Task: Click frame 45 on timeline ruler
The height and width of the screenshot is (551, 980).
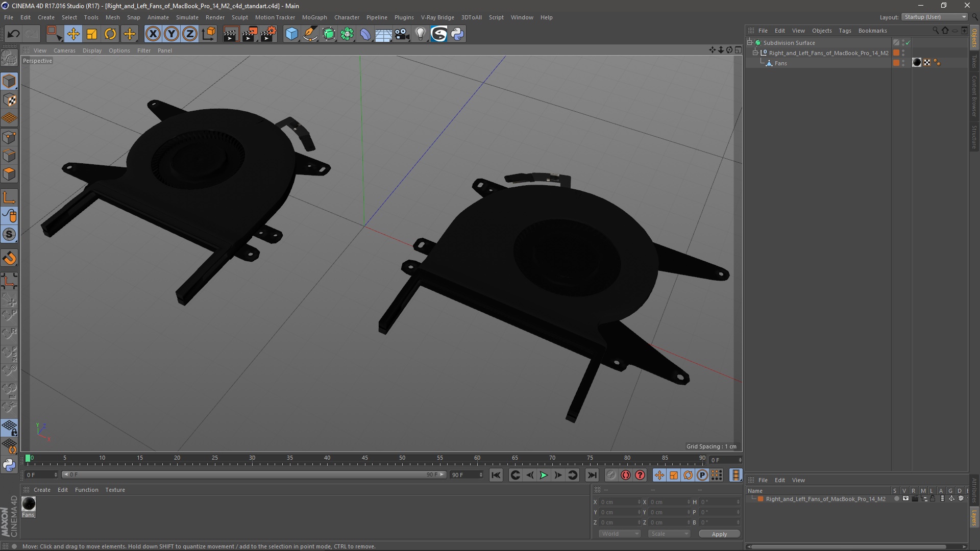Action: pos(364,459)
